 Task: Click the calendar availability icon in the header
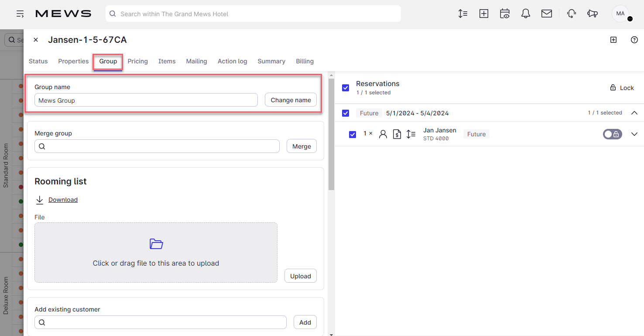pyautogui.click(x=504, y=14)
